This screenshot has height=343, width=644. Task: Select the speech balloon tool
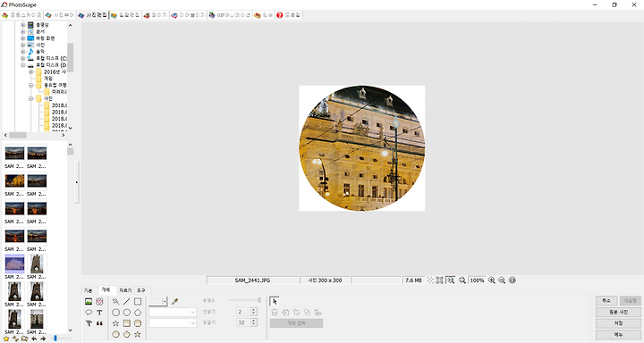(89, 313)
